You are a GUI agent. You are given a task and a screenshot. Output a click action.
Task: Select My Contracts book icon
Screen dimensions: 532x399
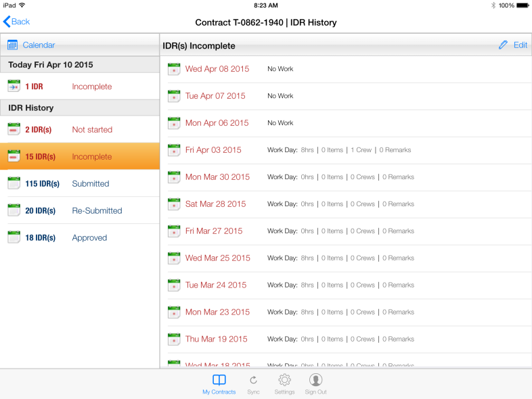pyautogui.click(x=219, y=380)
